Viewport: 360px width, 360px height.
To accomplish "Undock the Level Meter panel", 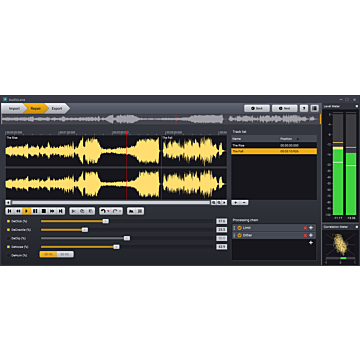I will [357, 106].
